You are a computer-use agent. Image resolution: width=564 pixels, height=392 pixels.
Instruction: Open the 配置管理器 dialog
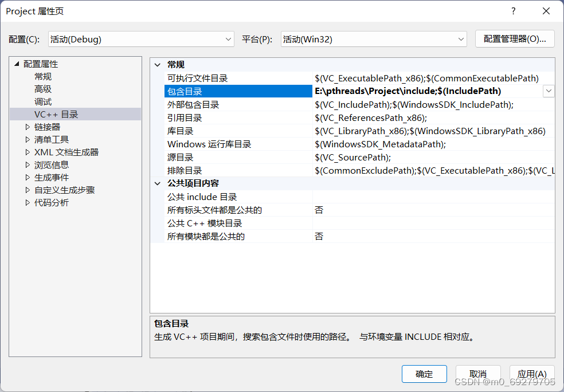[515, 38]
